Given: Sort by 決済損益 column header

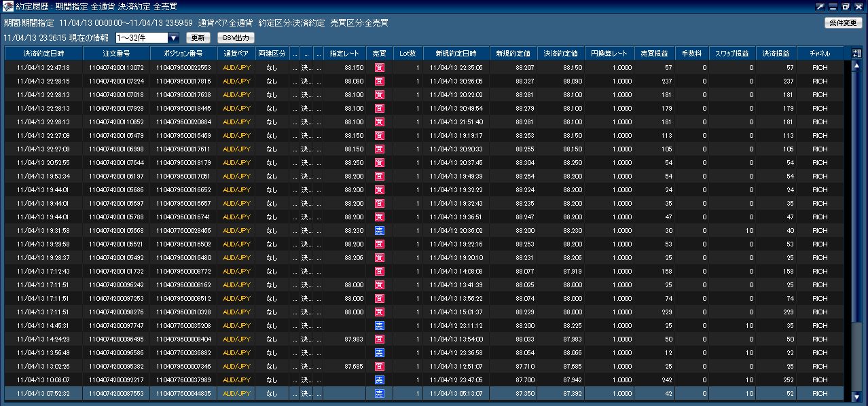Looking at the screenshot, I should pos(776,53).
